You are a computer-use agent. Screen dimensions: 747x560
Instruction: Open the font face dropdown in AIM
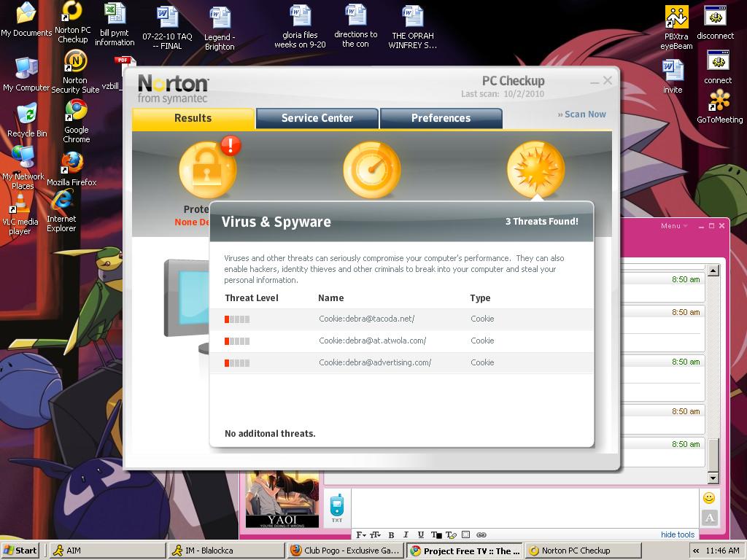point(361,534)
